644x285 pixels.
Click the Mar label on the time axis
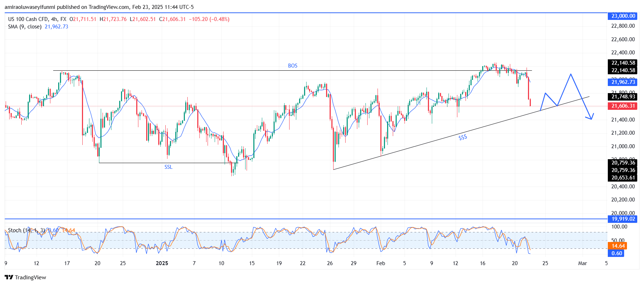(x=583, y=263)
